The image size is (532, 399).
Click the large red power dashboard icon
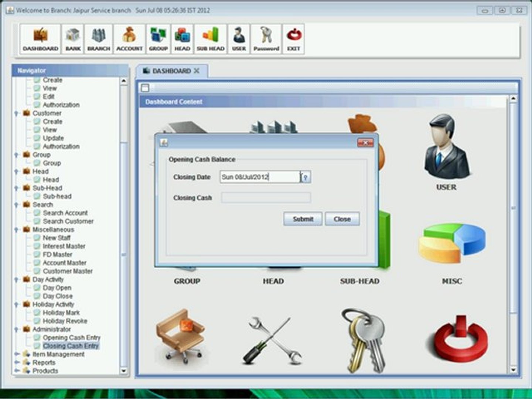(x=461, y=339)
